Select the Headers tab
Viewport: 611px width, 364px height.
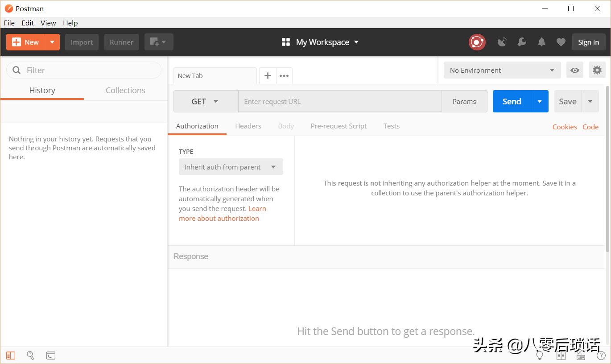pyautogui.click(x=248, y=126)
